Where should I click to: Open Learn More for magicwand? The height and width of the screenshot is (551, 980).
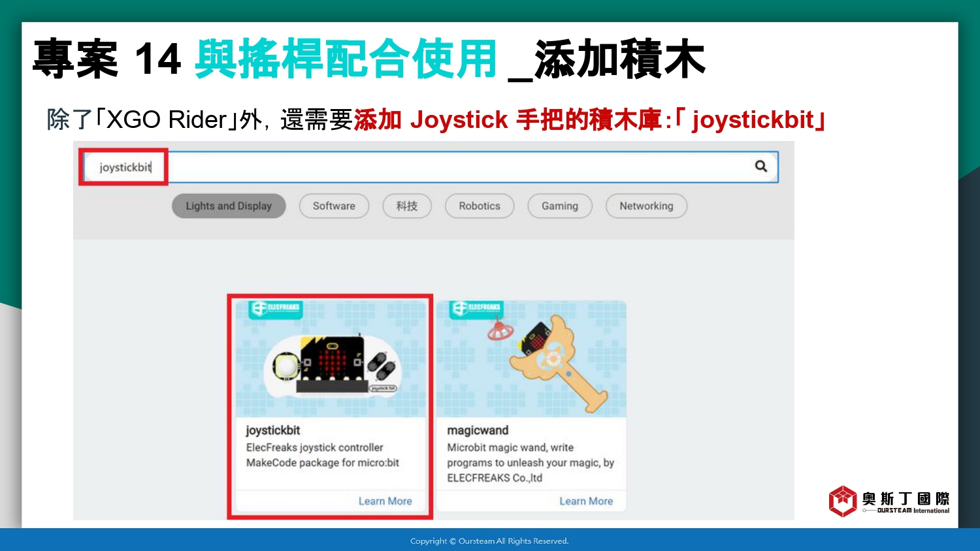click(x=586, y=501)
